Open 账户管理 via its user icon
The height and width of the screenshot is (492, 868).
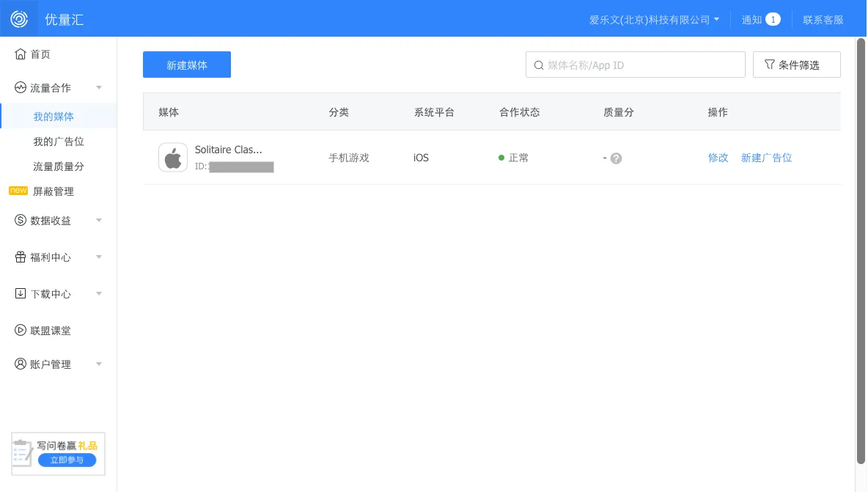point(20,364)
